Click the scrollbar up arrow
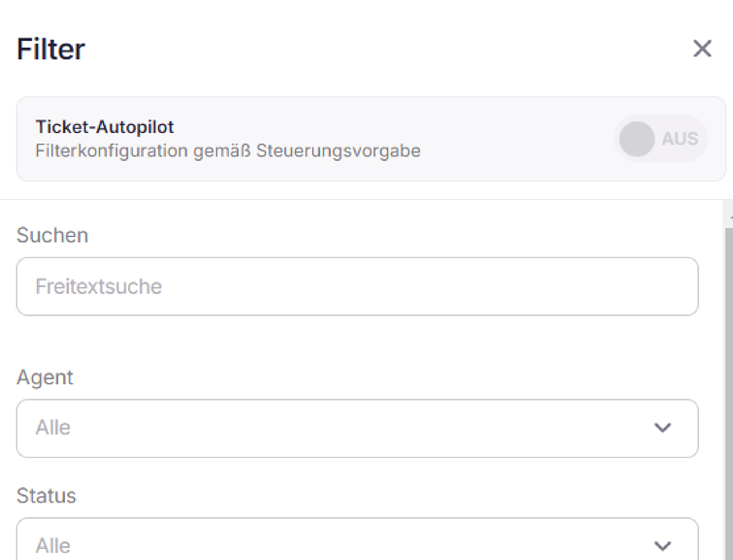 click(x=729, y=217)
